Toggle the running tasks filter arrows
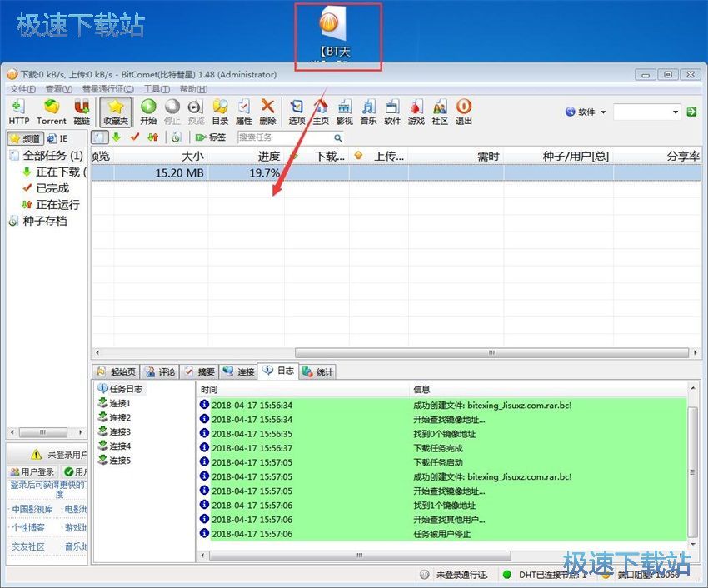This screenshot has width=708, height=588. pyautogui.click(x=152, y=137)
